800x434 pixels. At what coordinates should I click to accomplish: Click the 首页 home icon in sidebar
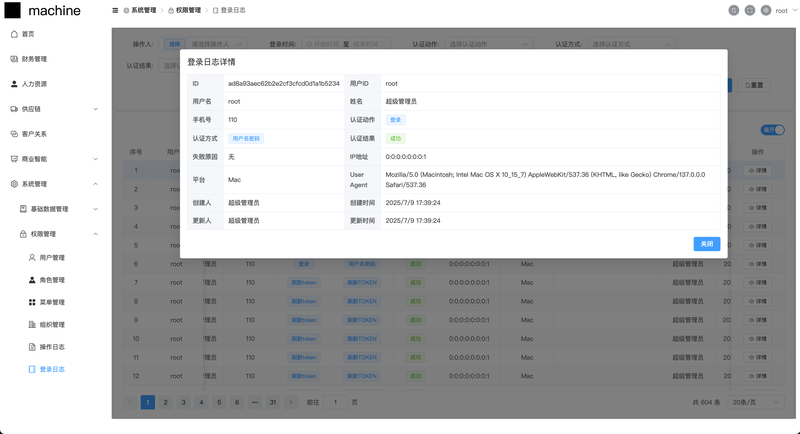(x=14, y=34)
